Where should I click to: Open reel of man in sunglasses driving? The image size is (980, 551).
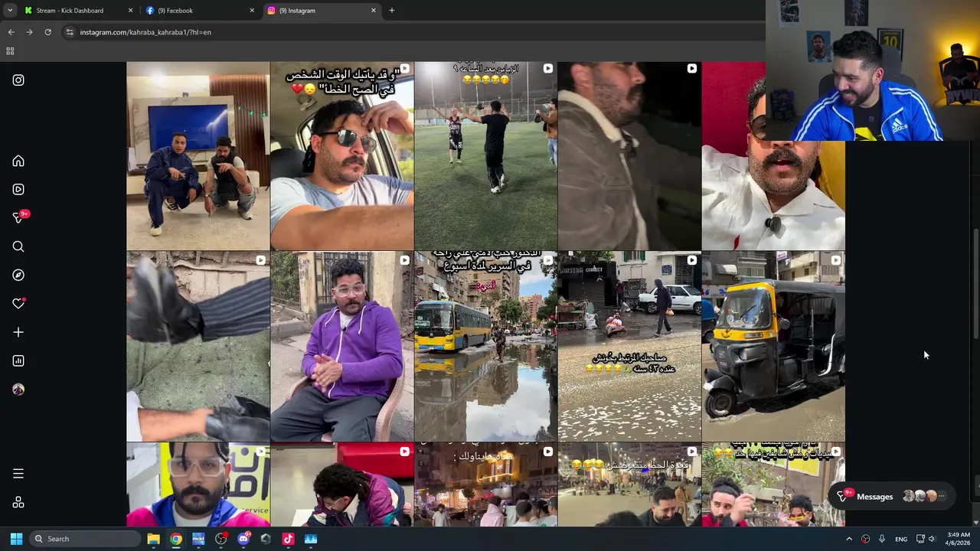click(x=341, y=156)
